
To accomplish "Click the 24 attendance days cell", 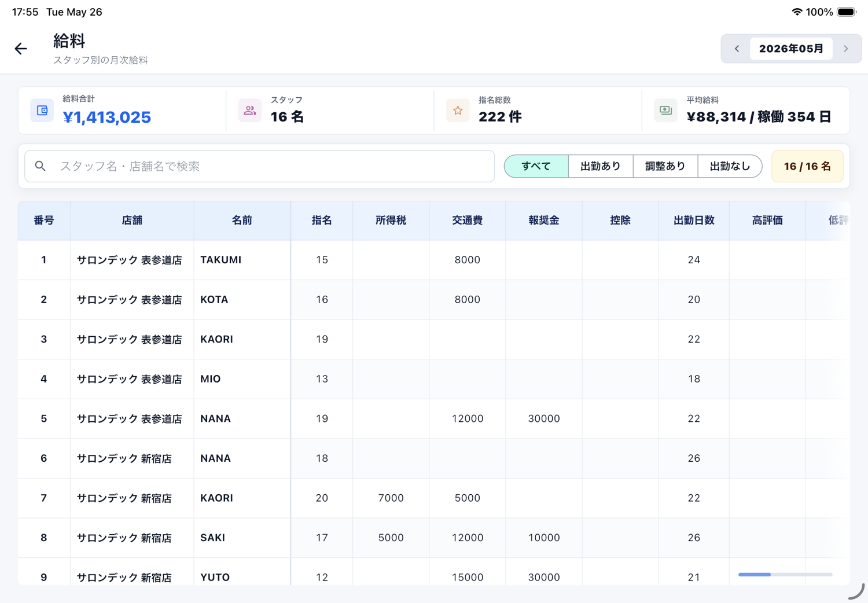I will click(x=694, y=260).
